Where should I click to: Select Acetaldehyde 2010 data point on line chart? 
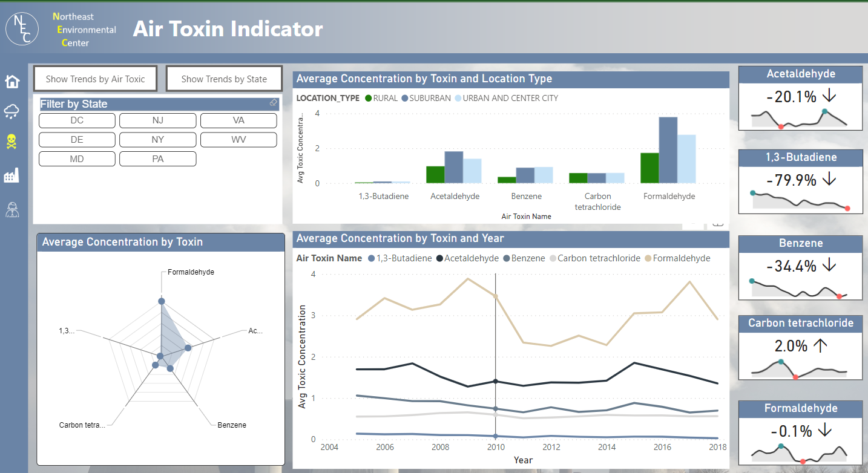496,381
